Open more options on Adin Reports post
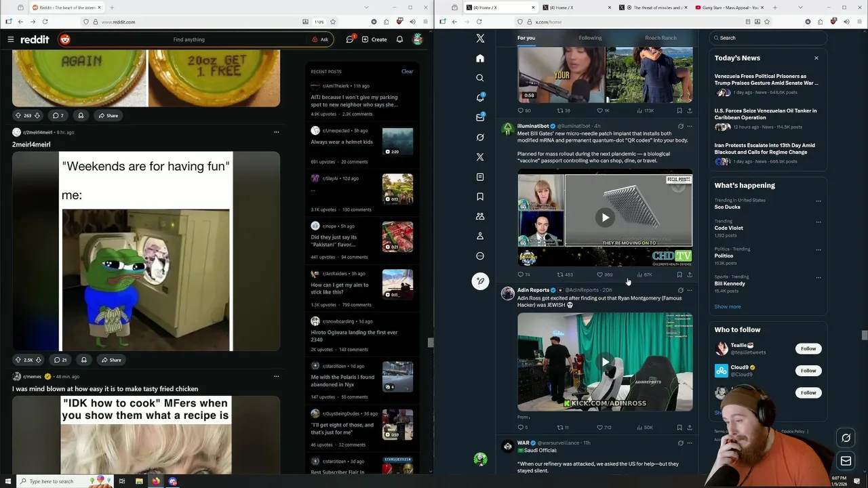 (690, 290)
